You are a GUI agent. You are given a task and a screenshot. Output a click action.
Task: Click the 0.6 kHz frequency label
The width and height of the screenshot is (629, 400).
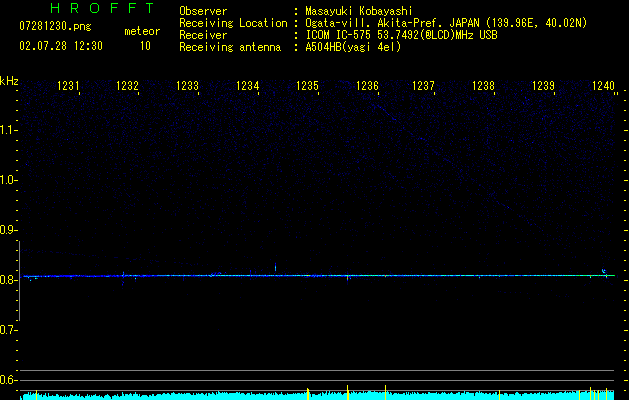tap(9, 380)
